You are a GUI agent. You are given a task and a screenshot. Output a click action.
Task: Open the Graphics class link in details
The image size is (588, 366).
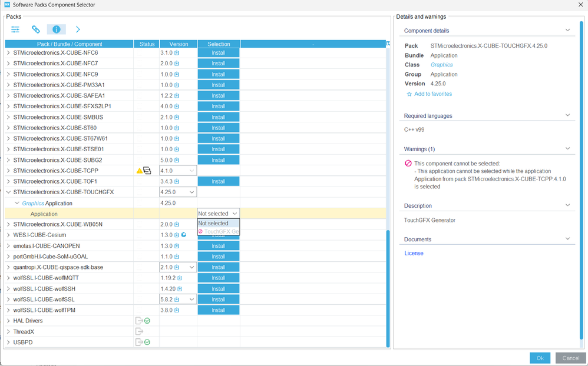441,65
